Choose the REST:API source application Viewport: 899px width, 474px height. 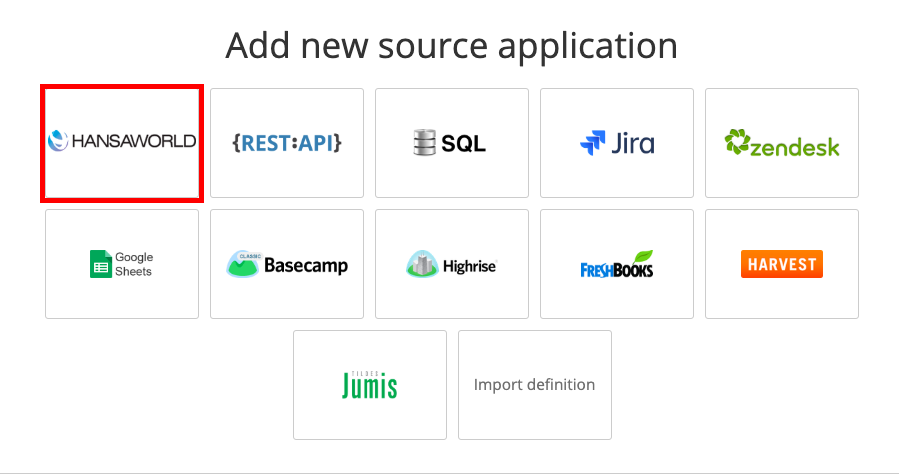[287, 143]
